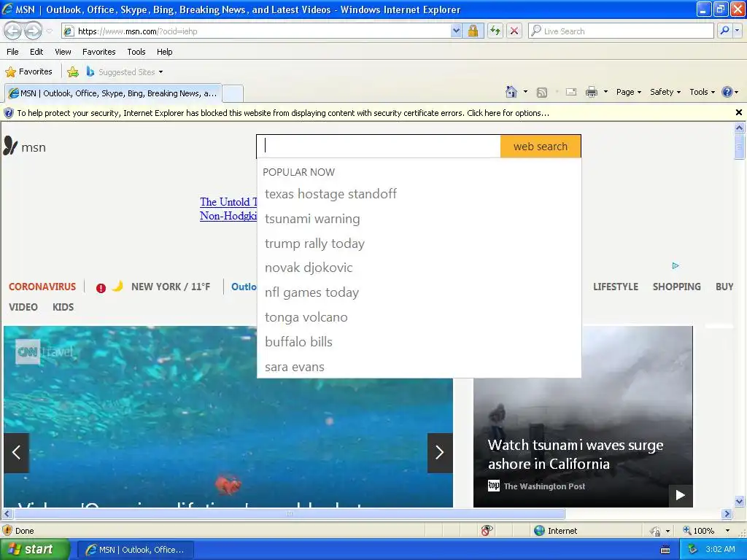Click the AdChoices triangle icon
The height and width of the screenshot is (560, 747).
click(x=676, y=265)
